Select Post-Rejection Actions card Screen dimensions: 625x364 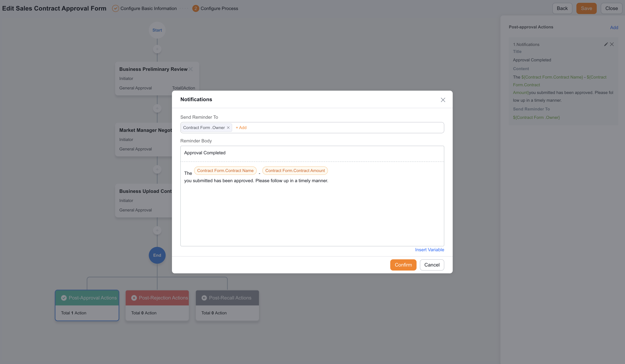coord(157,305)
